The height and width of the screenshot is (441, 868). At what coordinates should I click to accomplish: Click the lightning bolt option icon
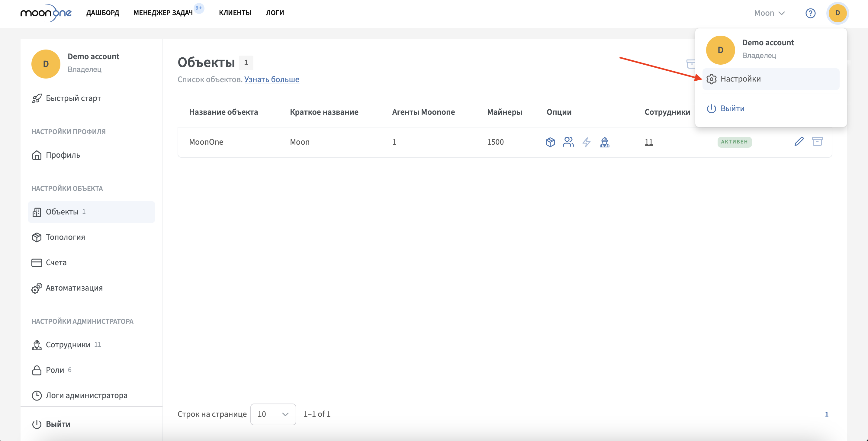pos(586,142)
